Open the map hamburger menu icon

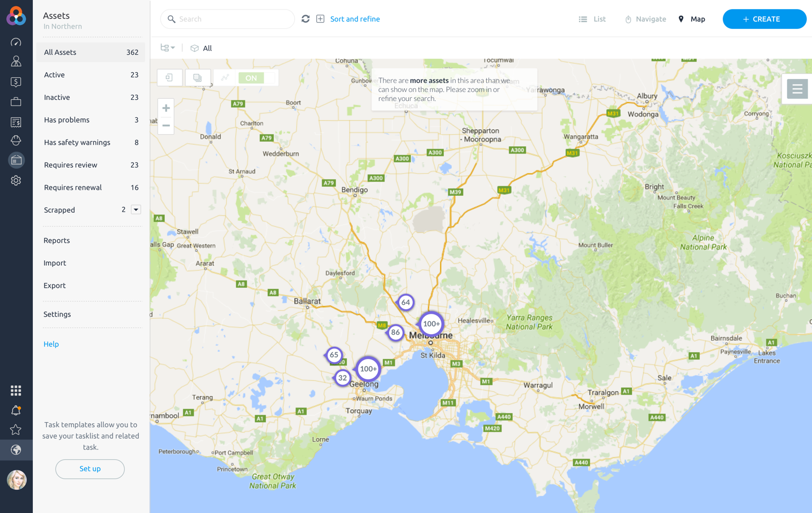797,89
